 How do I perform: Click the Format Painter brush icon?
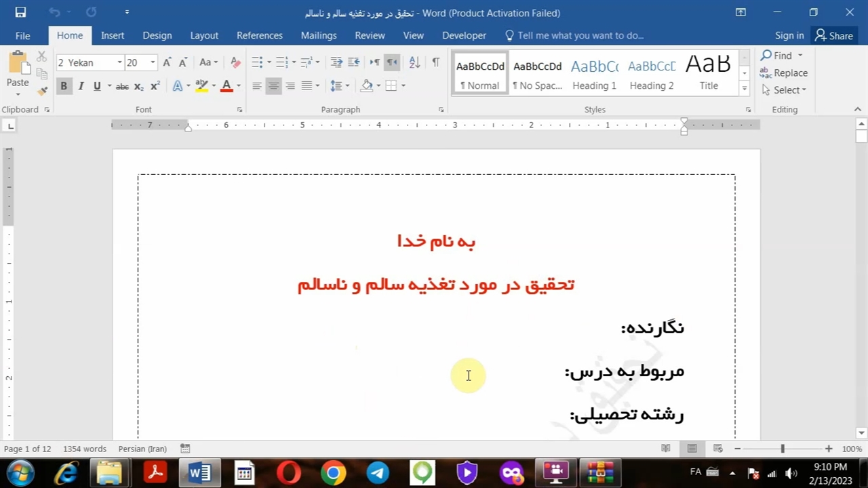[x=42, y=90]
